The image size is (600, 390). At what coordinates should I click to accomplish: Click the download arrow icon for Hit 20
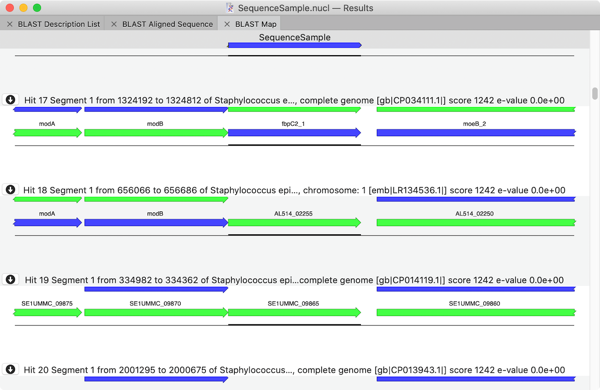coord(10,369)
